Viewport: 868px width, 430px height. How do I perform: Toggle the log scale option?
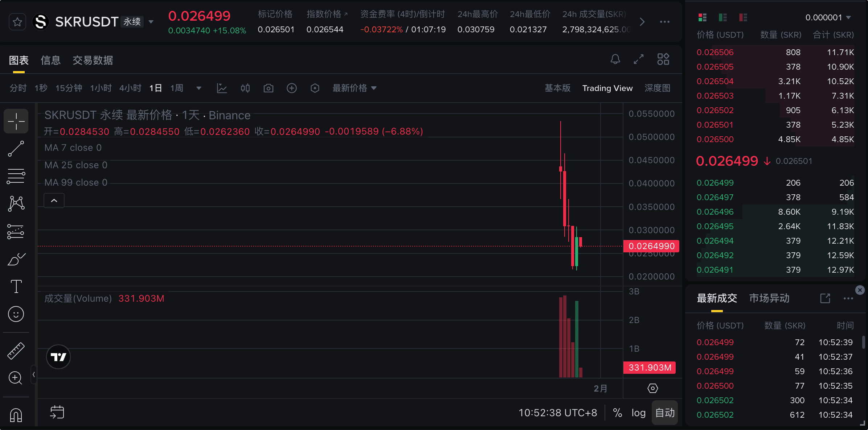[x=638, y=413]
